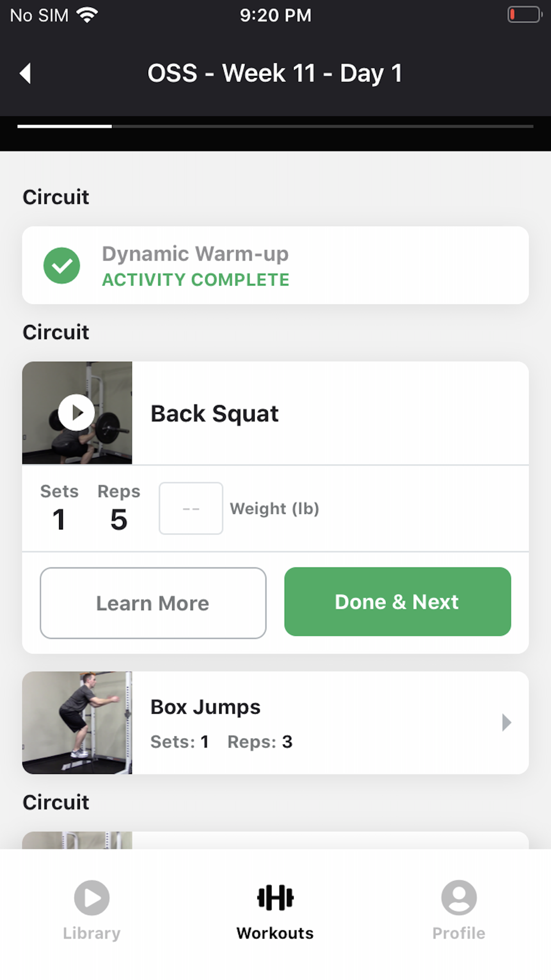
Task: Tap the Workouts dumbbell icon
Action: pos(275,897)
